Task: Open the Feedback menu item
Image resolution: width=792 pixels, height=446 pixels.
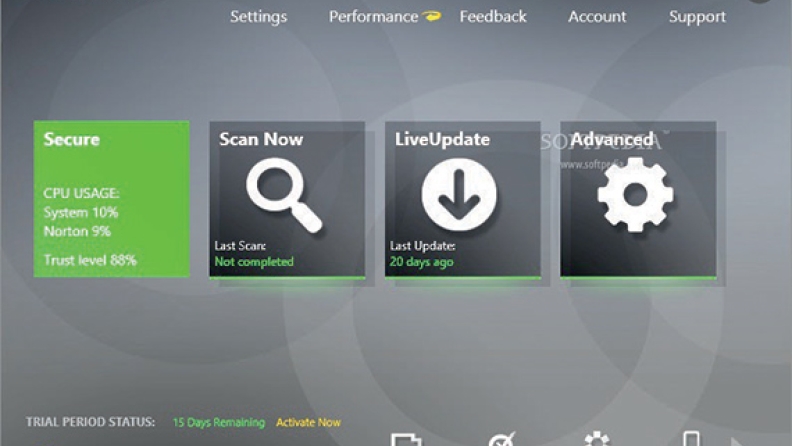Action: point(493,17)
